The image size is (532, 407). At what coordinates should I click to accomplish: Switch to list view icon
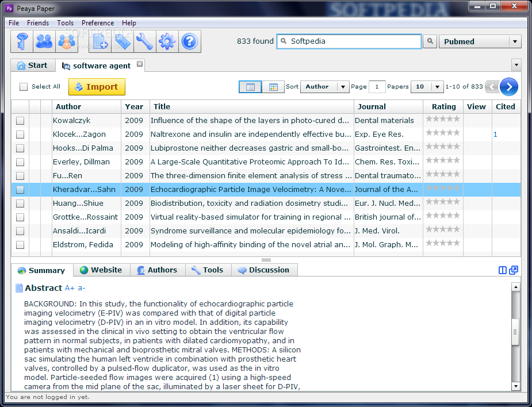pos(250,87)
